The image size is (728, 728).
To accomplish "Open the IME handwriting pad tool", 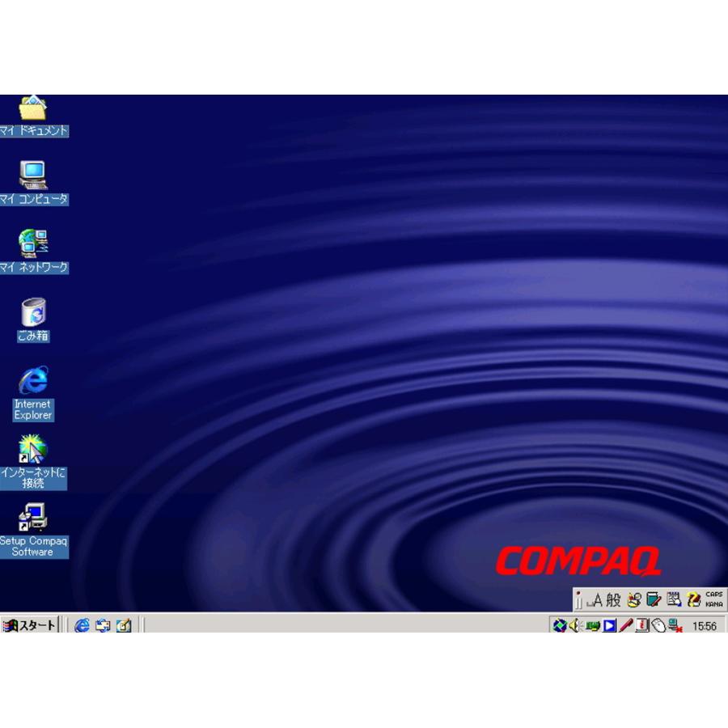I will [633, 599].
